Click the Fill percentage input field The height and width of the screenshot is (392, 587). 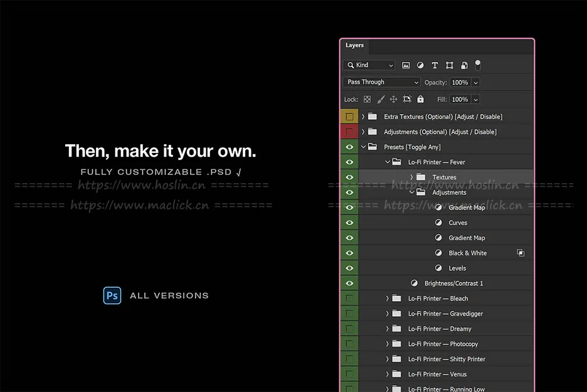pos(459,100)
